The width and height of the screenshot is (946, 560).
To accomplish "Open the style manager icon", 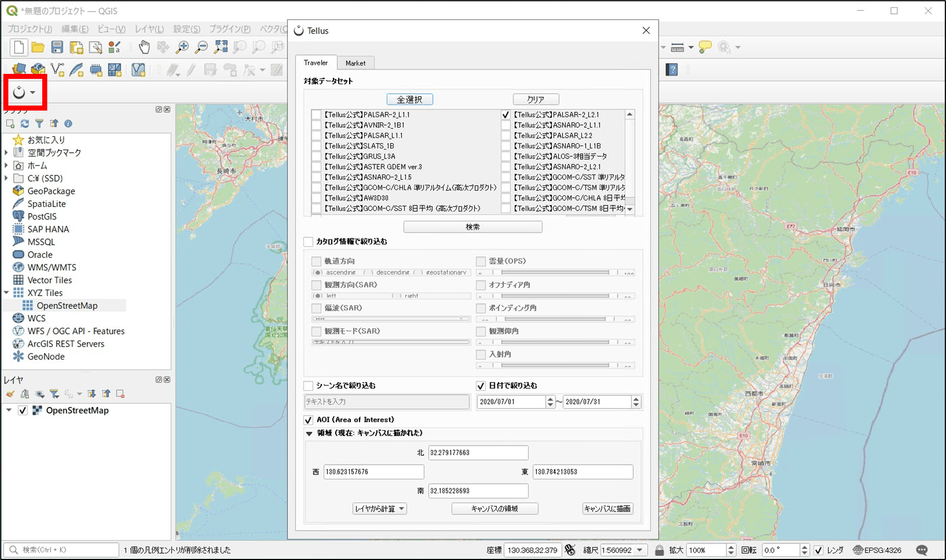I will click(114, 47).
